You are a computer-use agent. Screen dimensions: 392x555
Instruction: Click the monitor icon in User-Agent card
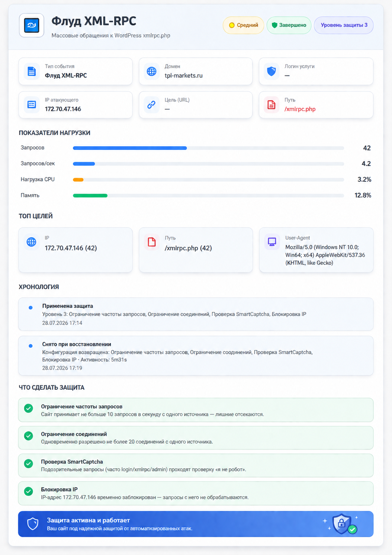click(x=272, y=242)
